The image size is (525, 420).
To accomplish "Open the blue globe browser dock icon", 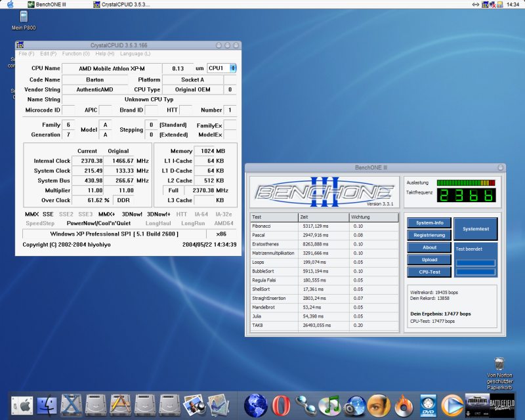I will pos(255,406).
